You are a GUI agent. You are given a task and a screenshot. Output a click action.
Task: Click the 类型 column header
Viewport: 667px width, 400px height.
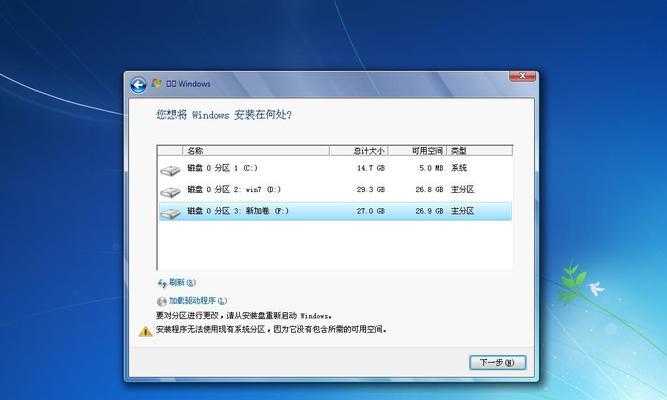coord(479,151)
